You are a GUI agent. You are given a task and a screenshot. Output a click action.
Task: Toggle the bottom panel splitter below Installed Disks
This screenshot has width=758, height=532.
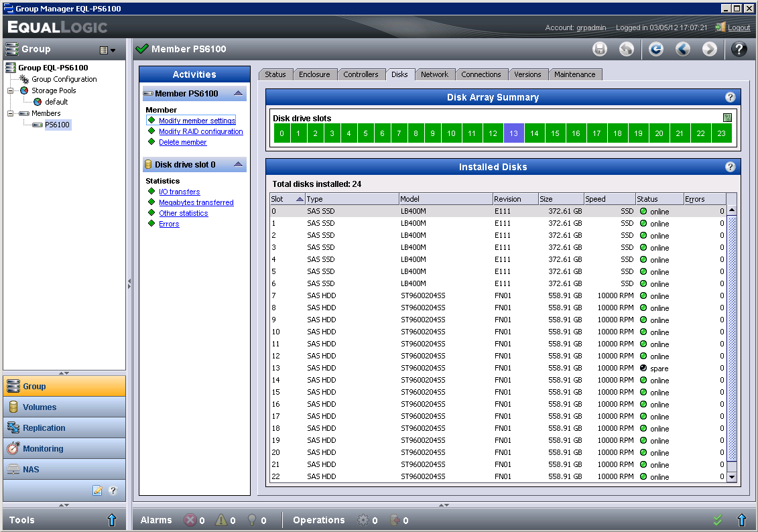point(444,505)
